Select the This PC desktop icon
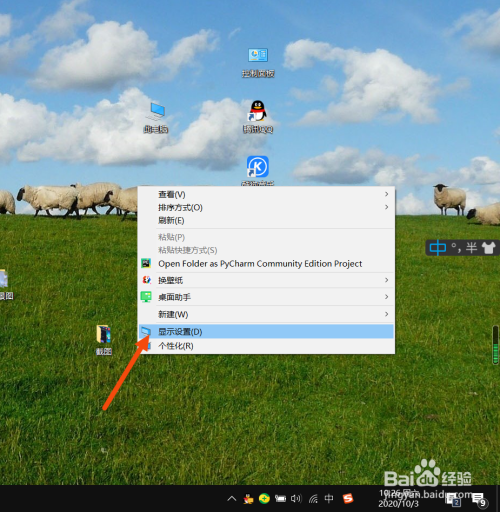This screenshot has height=512, width=500. (156, 117)
